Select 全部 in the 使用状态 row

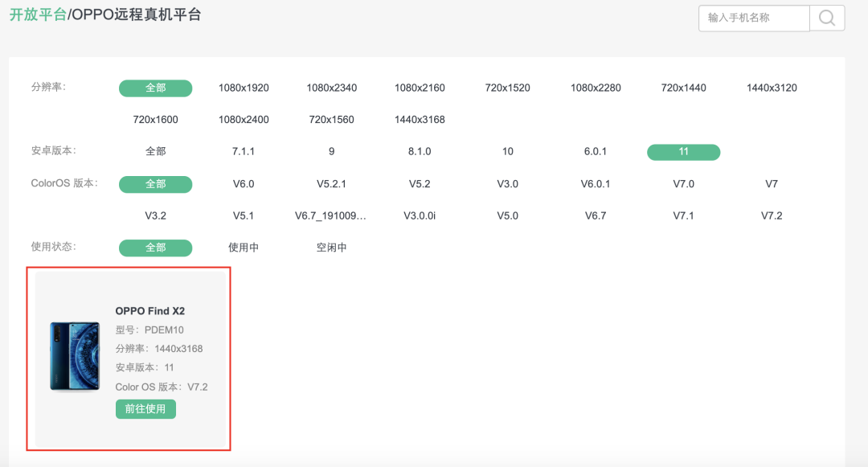156,248
